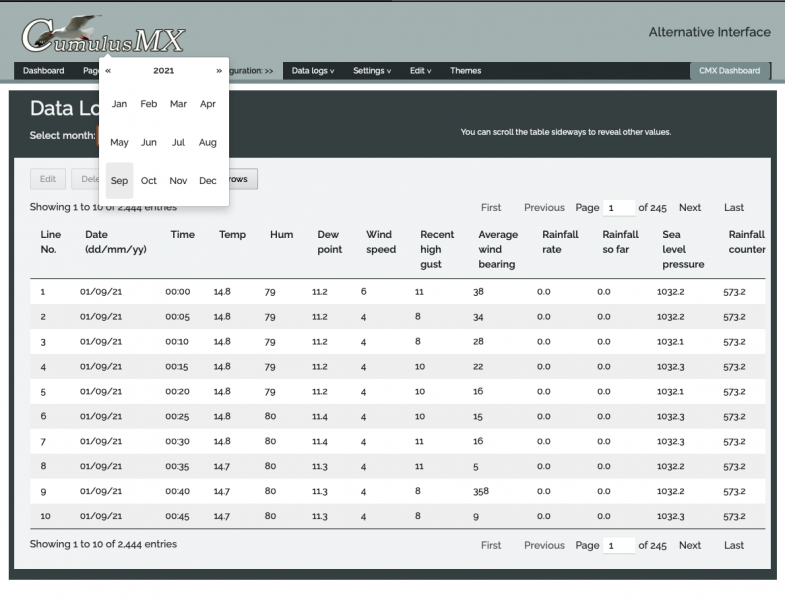
Task: Select Sep in the month picker
Action: click(x=119, y=181)
